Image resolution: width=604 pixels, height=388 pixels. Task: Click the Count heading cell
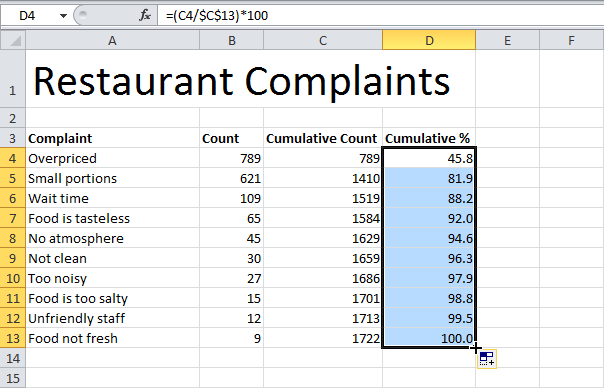(x=232, y=138)
